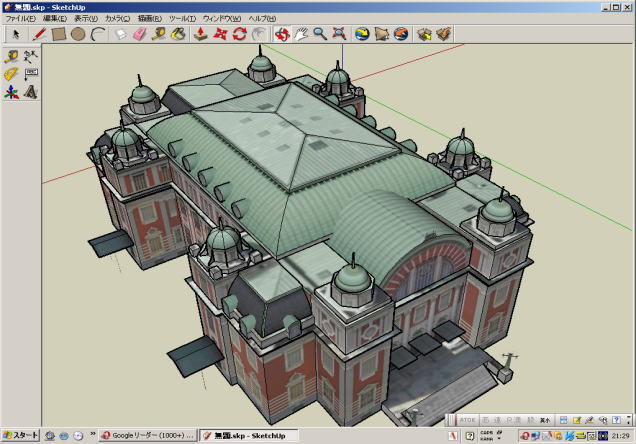Choose the 3D Text tool

30,92
